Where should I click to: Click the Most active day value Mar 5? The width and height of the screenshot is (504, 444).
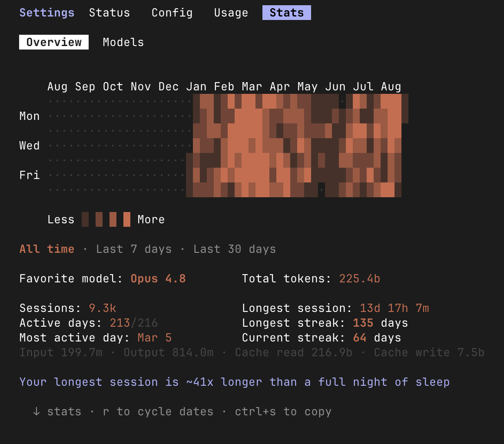click(155, 338)
